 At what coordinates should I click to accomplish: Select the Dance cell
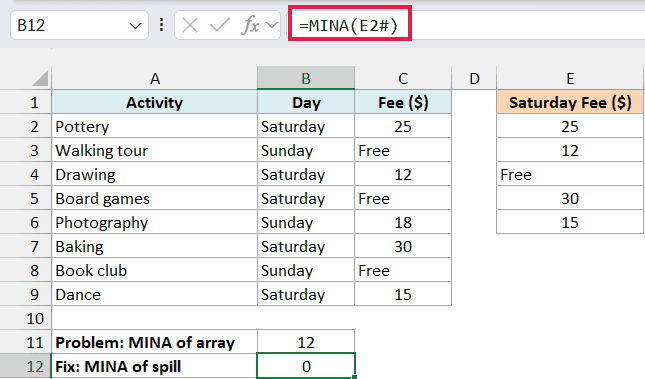pos(155,294)
